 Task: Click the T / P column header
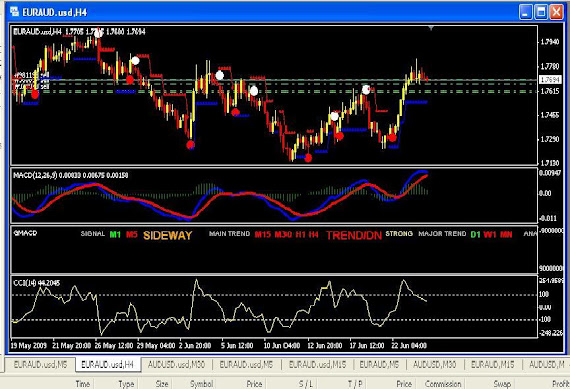[x=355, y=384]
